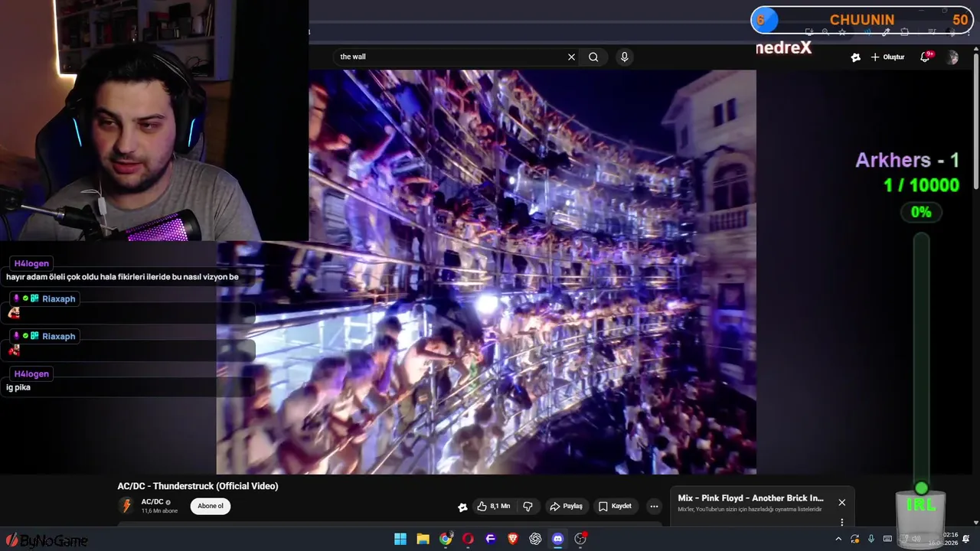Image resolution: width=980 pixels, height=551 pixels.
Task: Open the Oluştur create menu
Action: 887,57
